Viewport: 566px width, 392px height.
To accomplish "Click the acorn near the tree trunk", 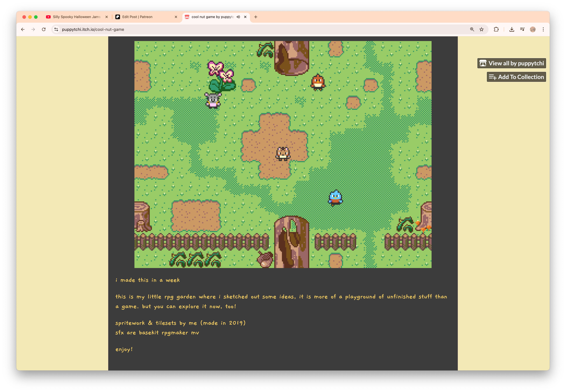I will [x=265, y=259].
